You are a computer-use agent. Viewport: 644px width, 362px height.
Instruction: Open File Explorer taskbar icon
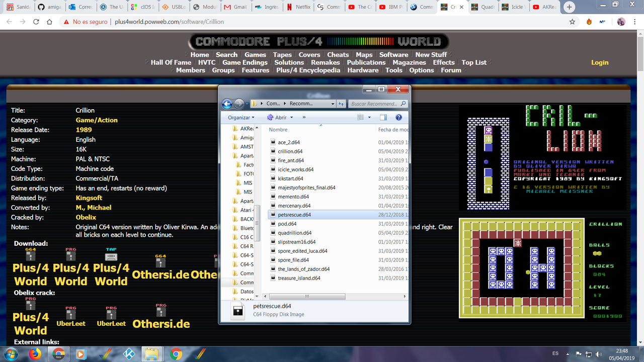tap(151, 353)
